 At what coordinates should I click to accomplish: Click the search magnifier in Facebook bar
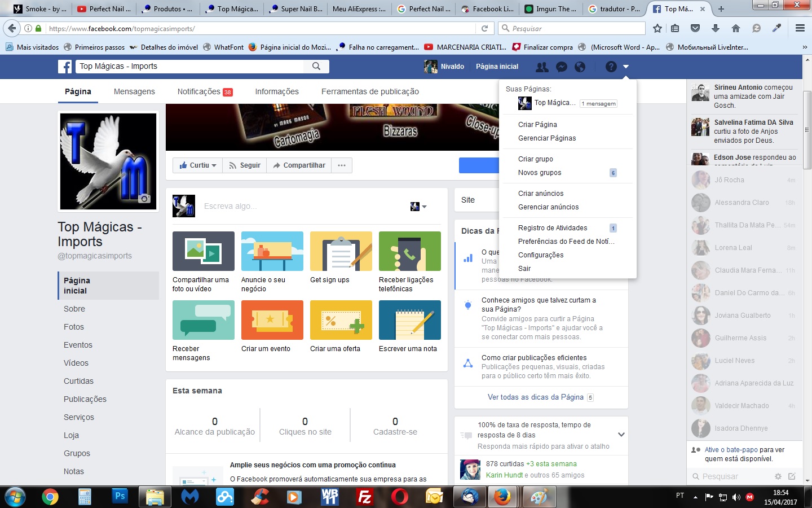316,67
